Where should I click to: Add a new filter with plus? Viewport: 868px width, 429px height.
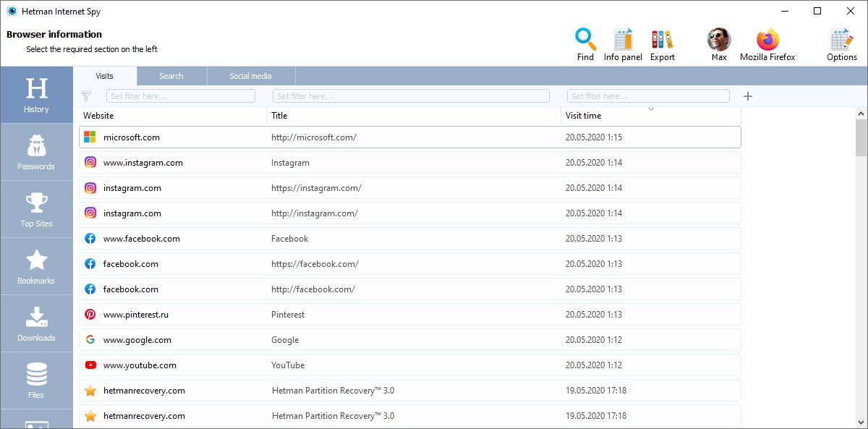point(748,95)
